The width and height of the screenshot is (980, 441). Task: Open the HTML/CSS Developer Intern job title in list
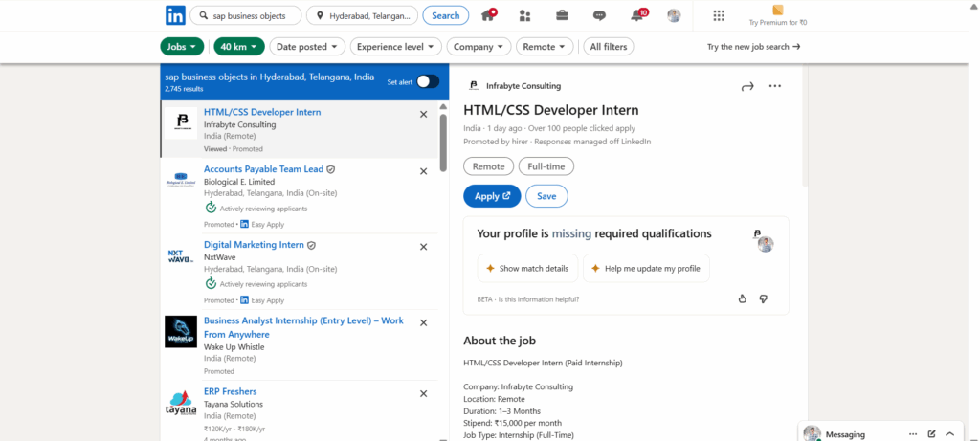point(262,113)
